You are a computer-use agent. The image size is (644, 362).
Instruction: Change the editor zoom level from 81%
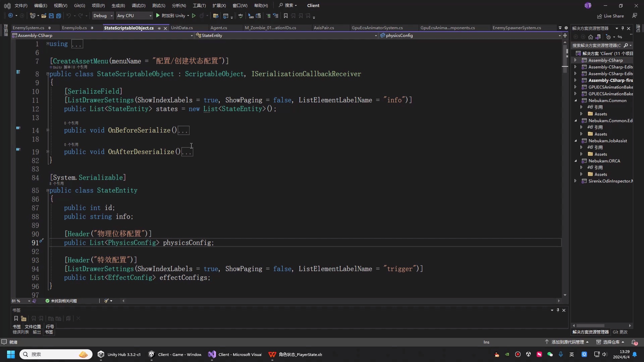tap(18, 301)
